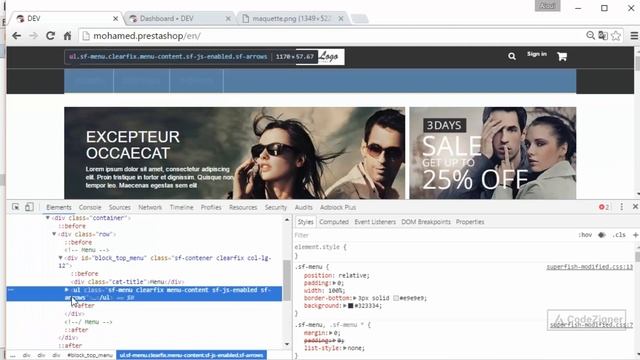640x360 pixels.
Task: Expand the padding shorthand property
Action: coord(334,283)
